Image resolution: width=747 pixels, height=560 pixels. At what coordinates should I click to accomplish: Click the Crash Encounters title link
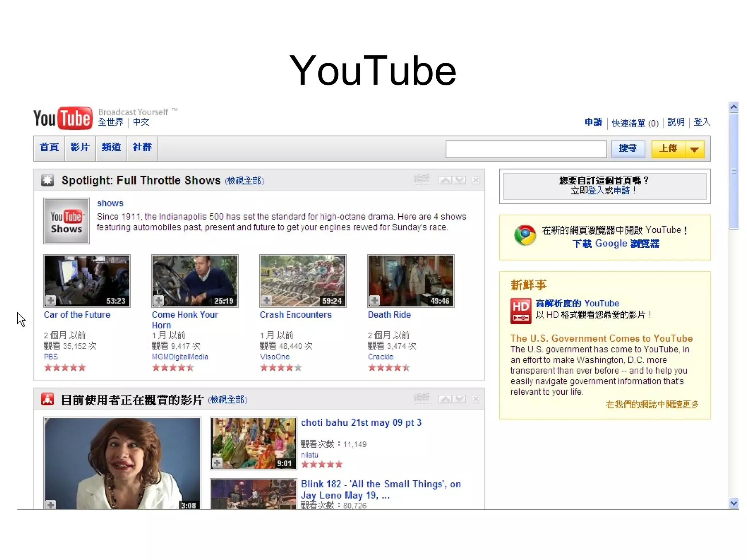pyautogui.click(x=296, y=314)
